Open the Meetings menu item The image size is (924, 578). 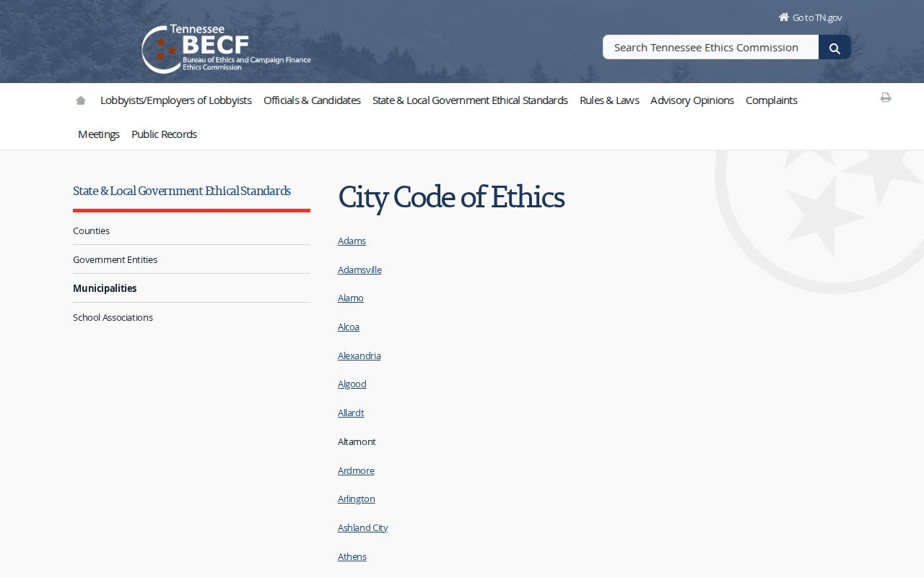pos(99,134)
